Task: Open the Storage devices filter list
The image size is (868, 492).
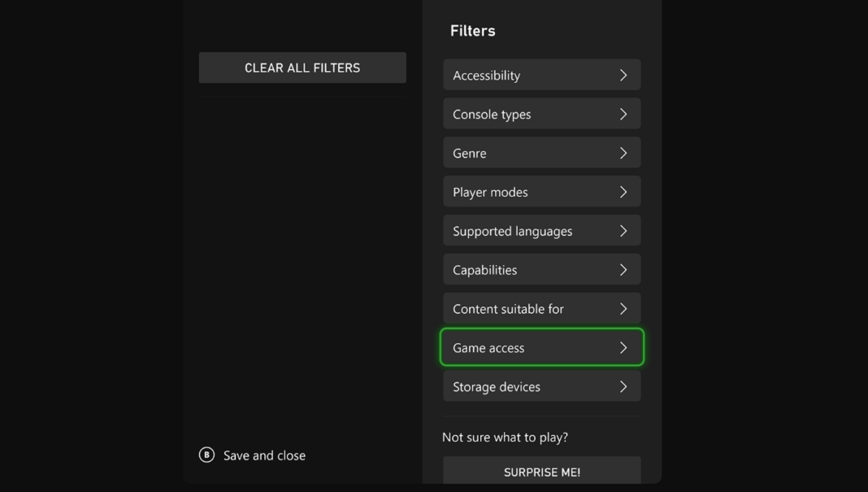Action: pos(542,387)
